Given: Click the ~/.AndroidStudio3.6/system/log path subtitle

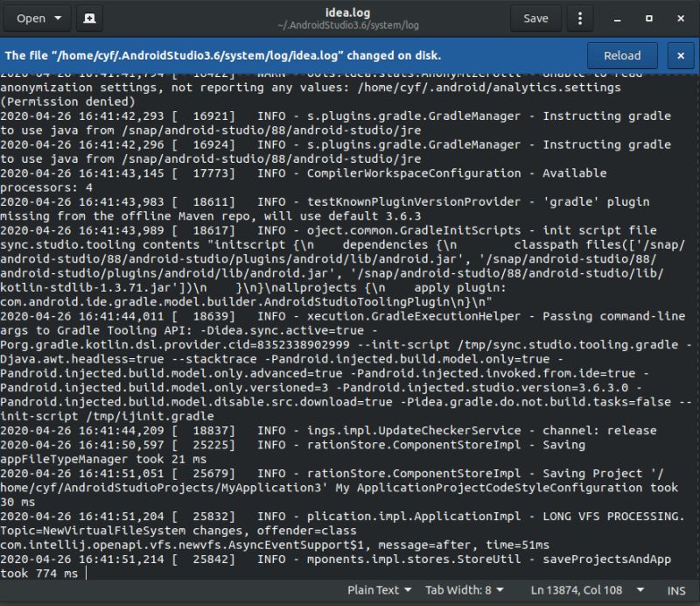Looking at the screenshot, I should (349, 25).
